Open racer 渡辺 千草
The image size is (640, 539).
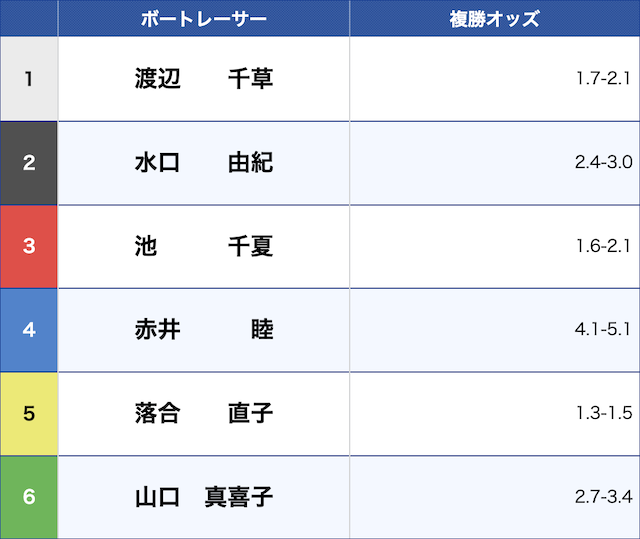pyautogui.click(x=204, y=79)
